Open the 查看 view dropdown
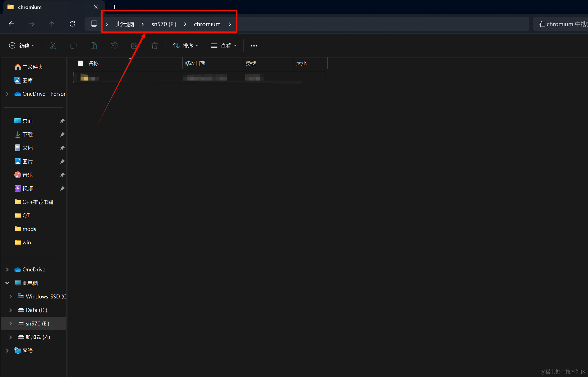Screen dimensions: 588x377 tap(223, 46)
